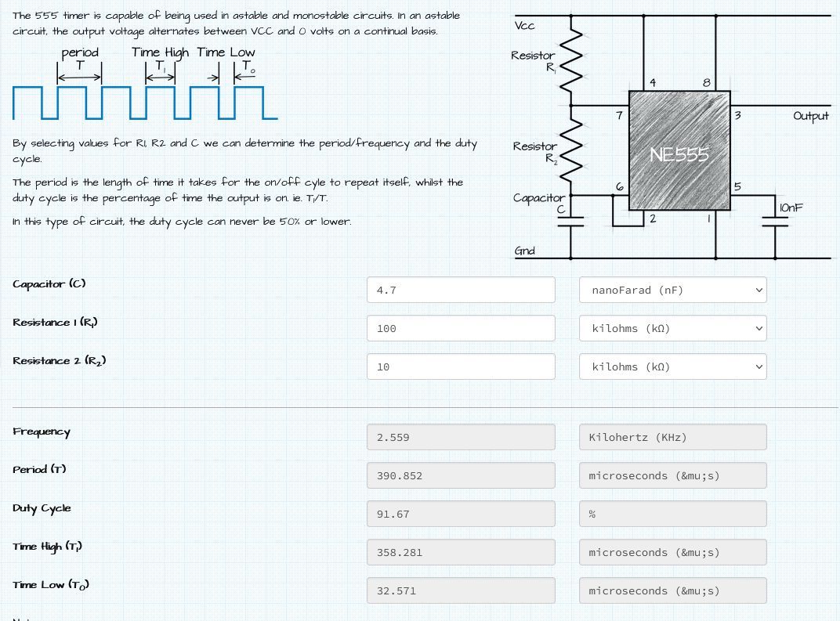The image size is (840, 621).
Task: Click the Resistance 2 value field
Action: [x=461, y=366]
